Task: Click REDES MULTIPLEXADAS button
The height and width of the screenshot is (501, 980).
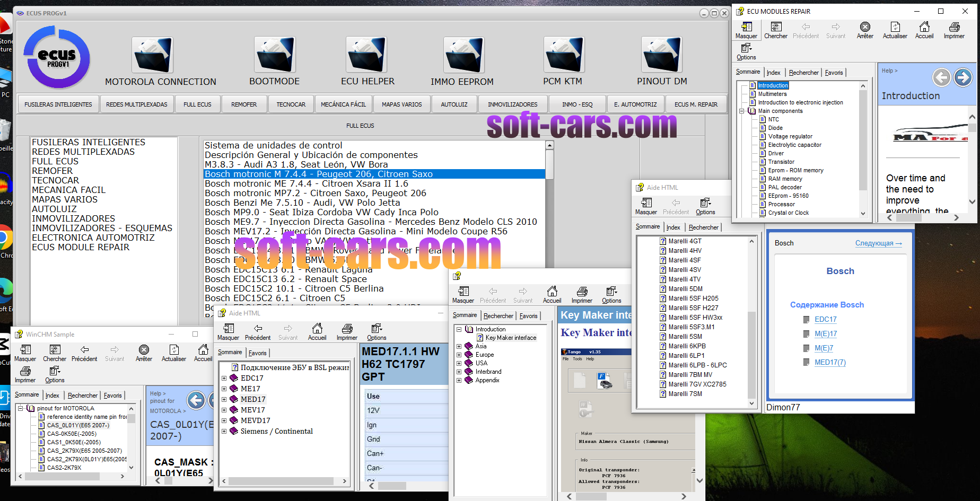Action: (137, 104)
